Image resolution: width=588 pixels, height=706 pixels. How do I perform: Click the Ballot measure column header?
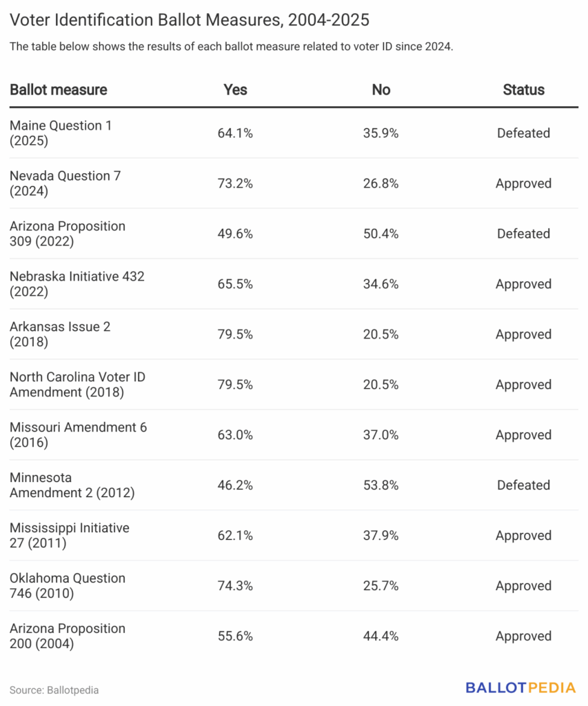(x=59, y=90)
